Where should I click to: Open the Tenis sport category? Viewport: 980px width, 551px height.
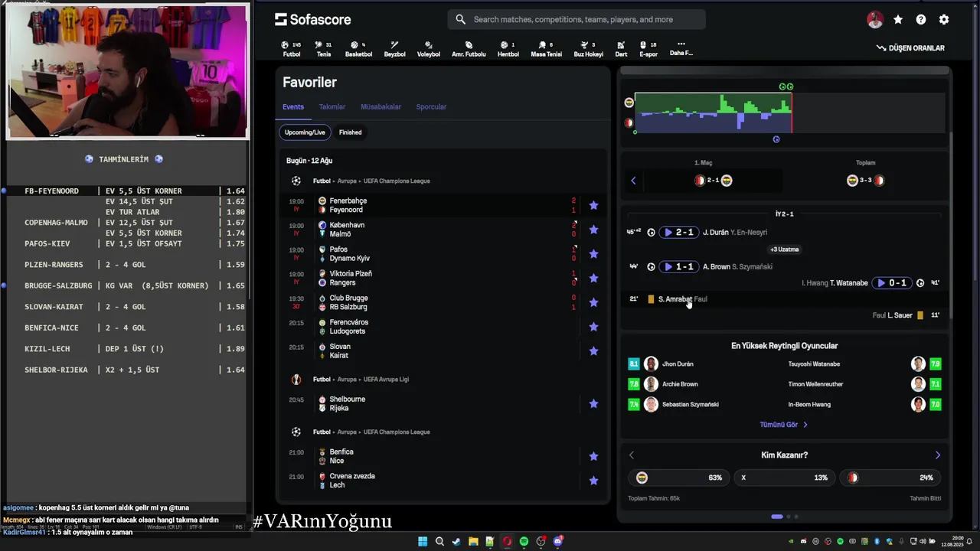click(324, 49)
